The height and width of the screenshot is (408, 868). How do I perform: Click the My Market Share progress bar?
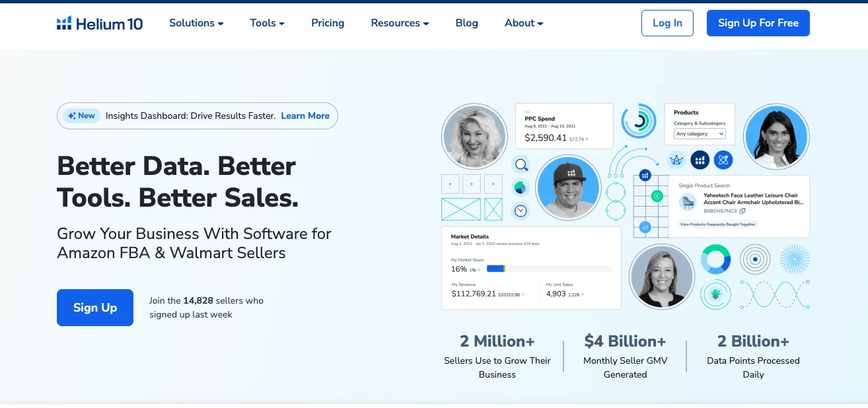[x=549, y=269]
